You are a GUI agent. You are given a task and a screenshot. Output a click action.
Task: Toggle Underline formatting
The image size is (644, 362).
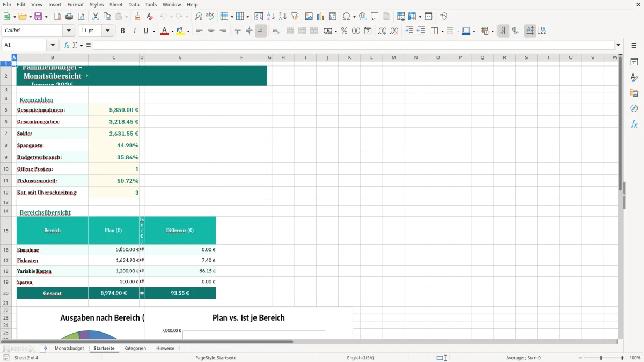(145, 31)
